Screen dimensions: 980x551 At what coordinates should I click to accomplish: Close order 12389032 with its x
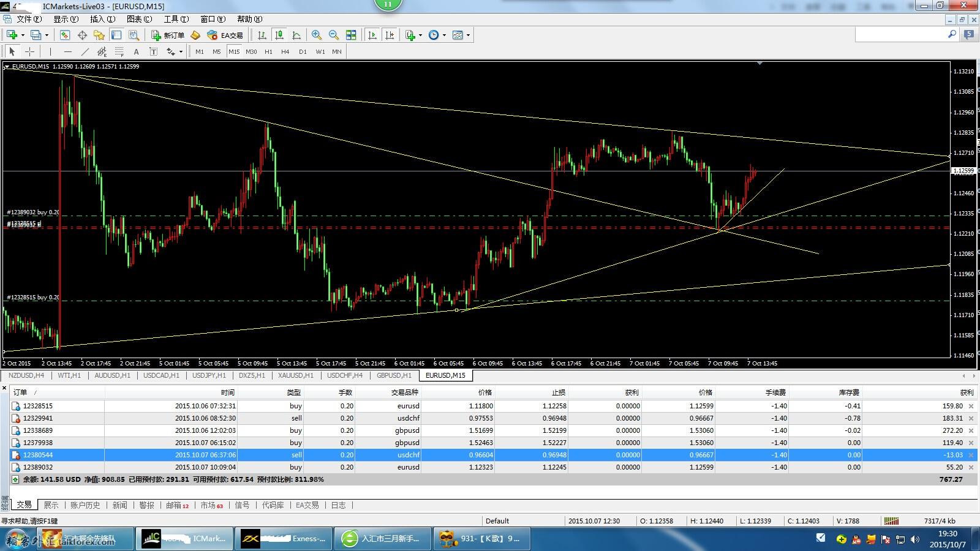(971, 467)
